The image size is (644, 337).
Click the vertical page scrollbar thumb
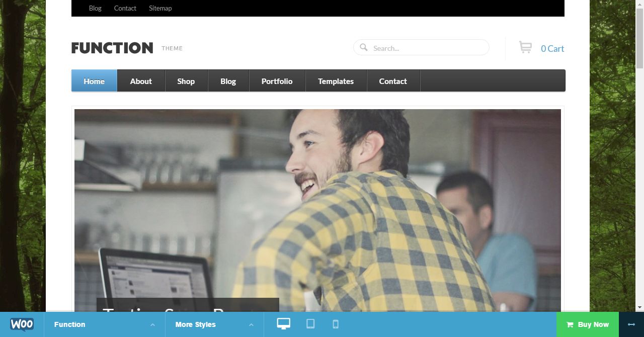pos(639,38)
